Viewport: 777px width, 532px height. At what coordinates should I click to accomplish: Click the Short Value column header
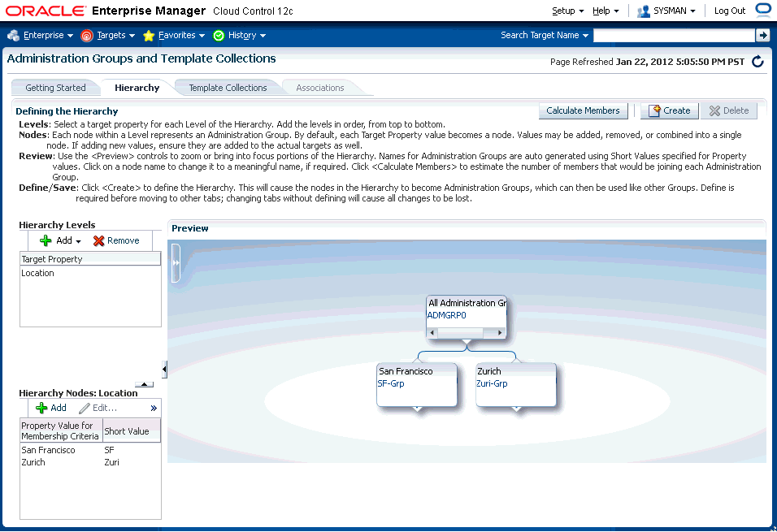click(132, 431)
